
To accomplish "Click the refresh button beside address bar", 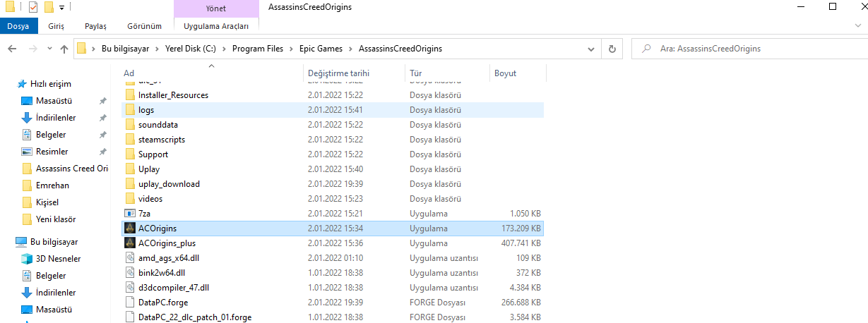I will click(x=612, y=49).
